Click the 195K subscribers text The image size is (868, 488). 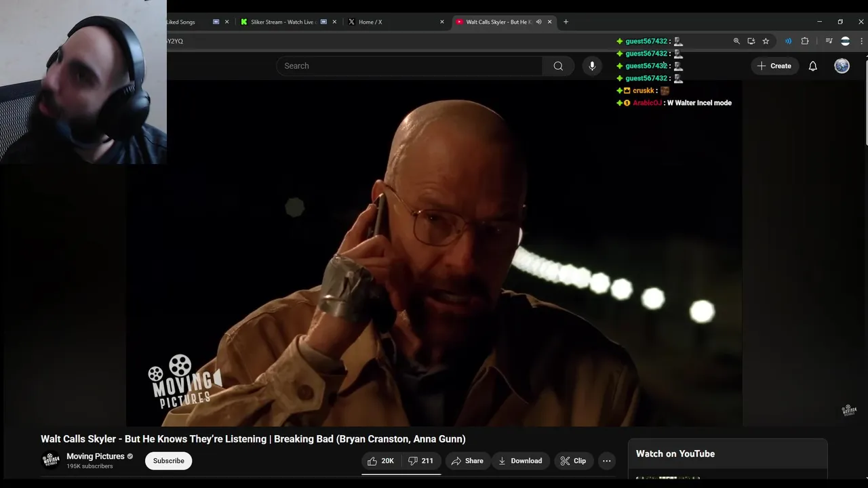[x=90, y=466]
